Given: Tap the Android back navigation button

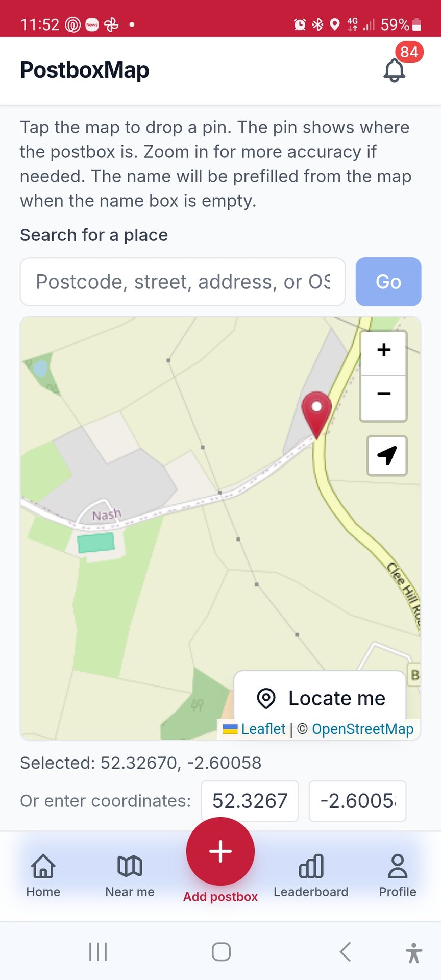Looking at the screenshot, I should pyautogui.click(x=346, y=952).
